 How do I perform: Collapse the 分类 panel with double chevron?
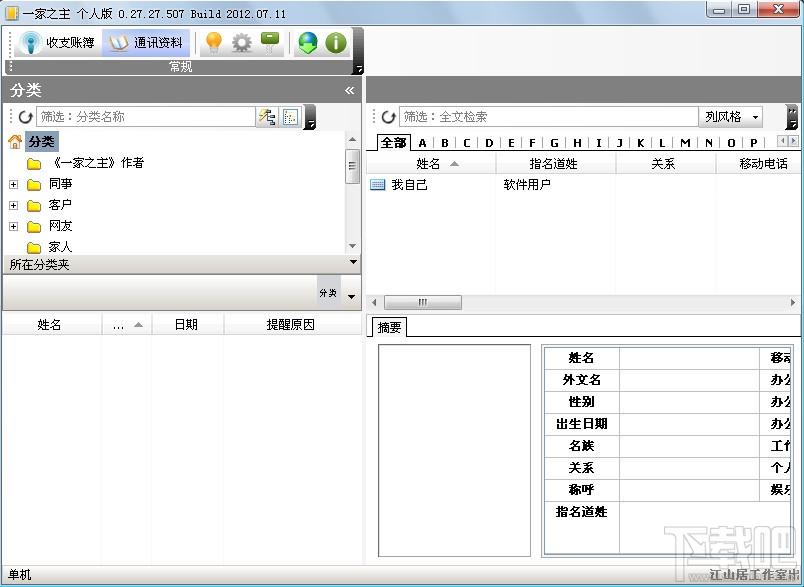(350, 91)
